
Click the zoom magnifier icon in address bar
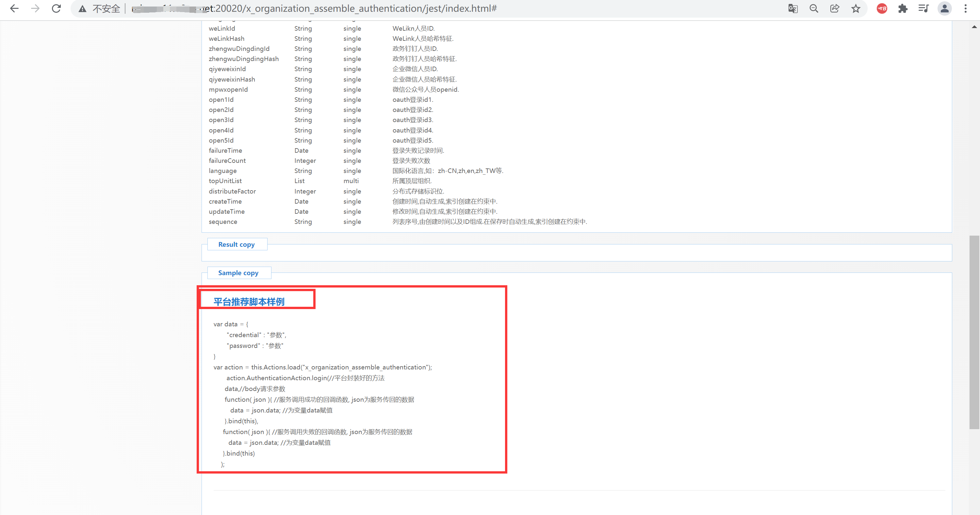[x=814, y=8]
